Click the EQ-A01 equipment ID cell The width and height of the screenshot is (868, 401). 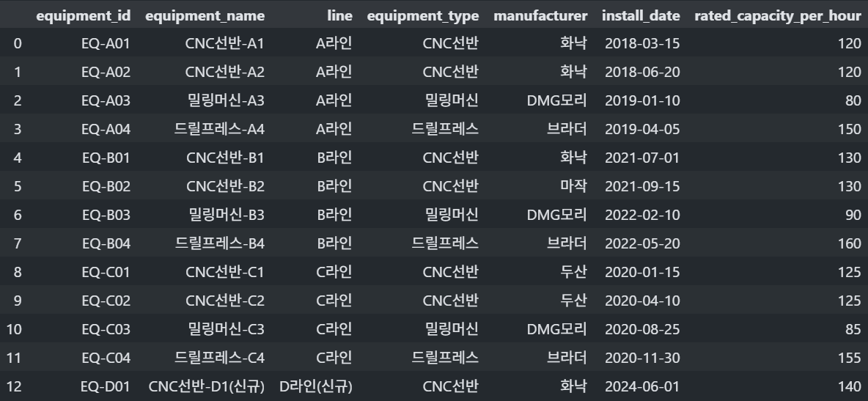click(x=106, y=44)
